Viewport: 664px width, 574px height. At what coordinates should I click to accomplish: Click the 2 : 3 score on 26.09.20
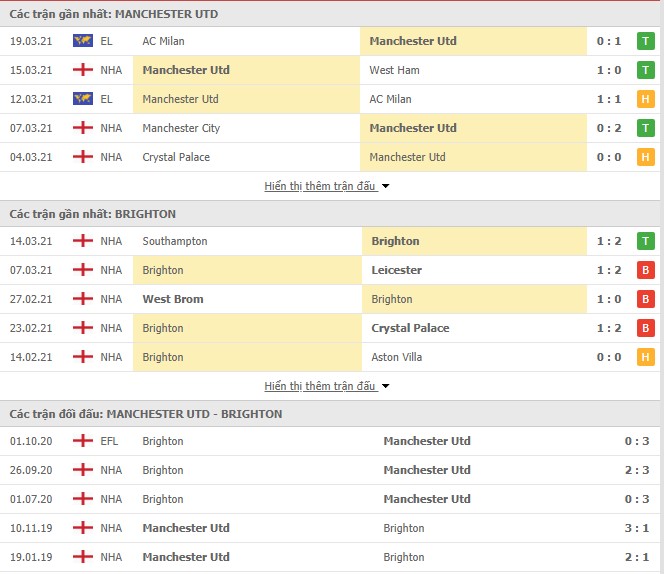point(637,470)
